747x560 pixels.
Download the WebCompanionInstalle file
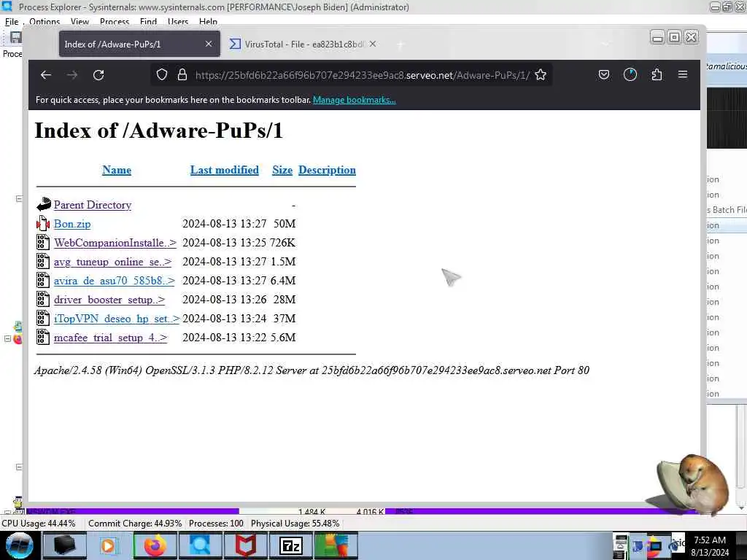coord(115,243)
